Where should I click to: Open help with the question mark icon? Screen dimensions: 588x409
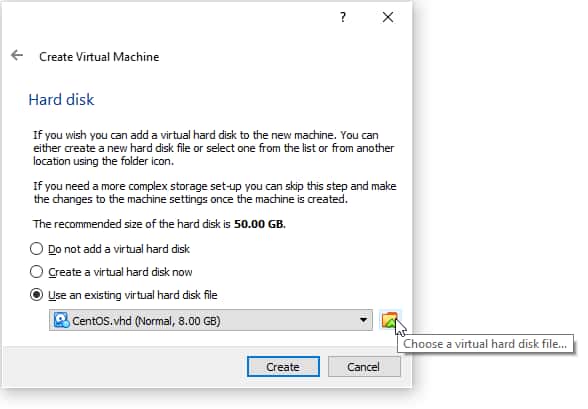click(343, 17)
